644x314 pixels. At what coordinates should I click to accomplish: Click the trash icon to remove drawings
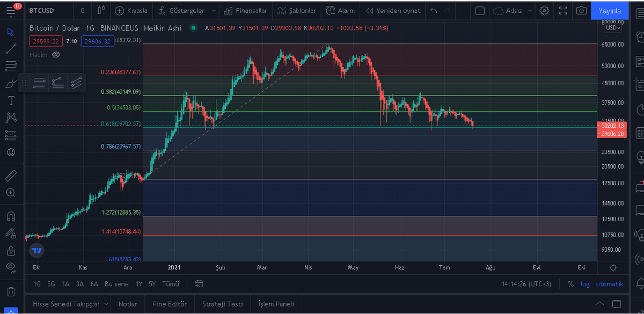tap(11, 292)
